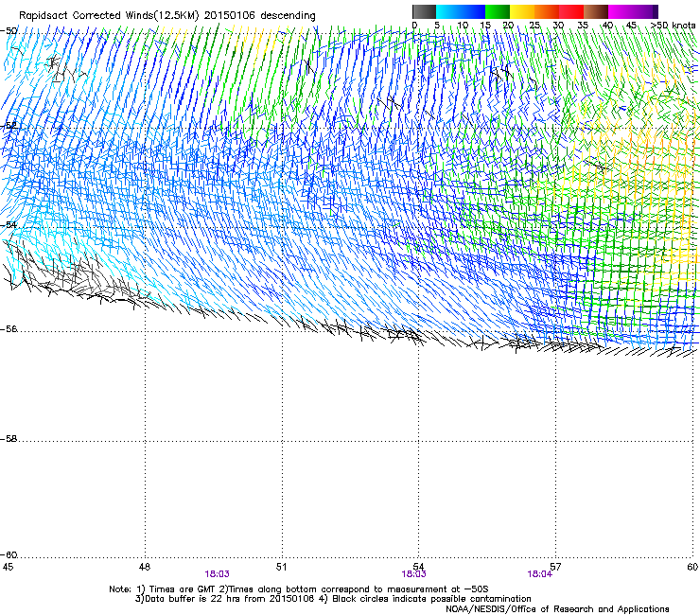Click the legend tick label '25'
This screenshot has height=615, width=700.
pyautogui.click(x=534, y=26)
